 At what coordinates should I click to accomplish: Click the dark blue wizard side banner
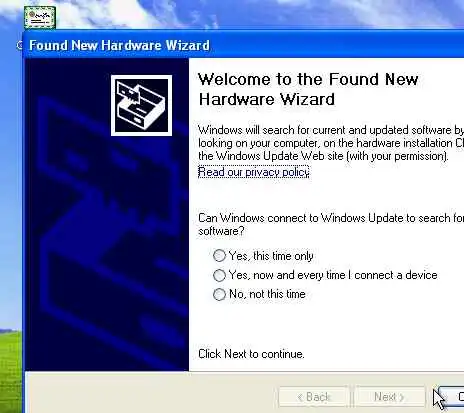(x=107, y=214)
